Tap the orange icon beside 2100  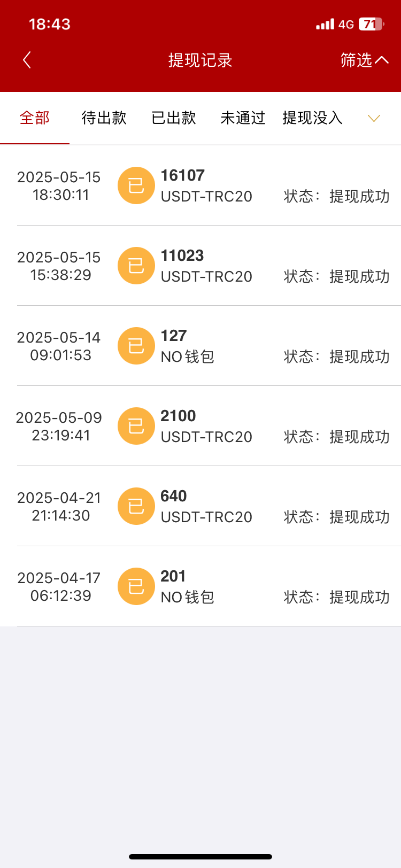coord(136,426)
